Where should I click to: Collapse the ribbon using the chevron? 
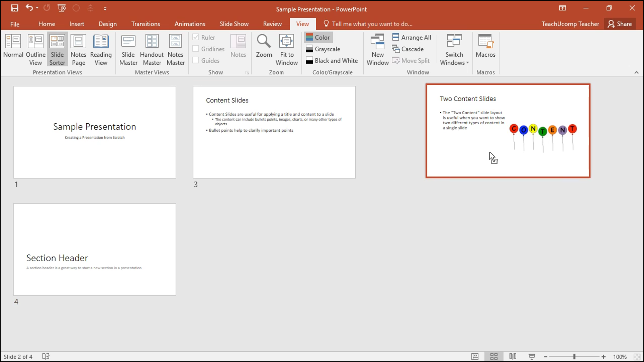(x=636, y=72)
